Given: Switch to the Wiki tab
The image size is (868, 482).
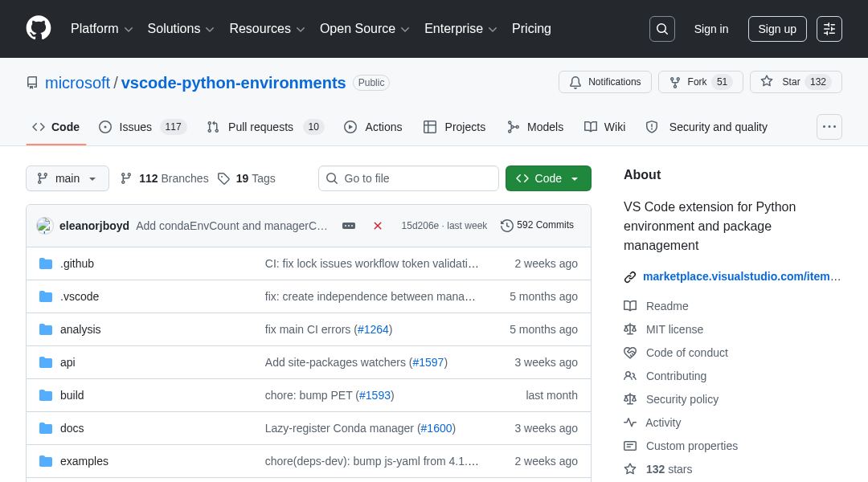Looking at the screenshot, I should 604,127.
